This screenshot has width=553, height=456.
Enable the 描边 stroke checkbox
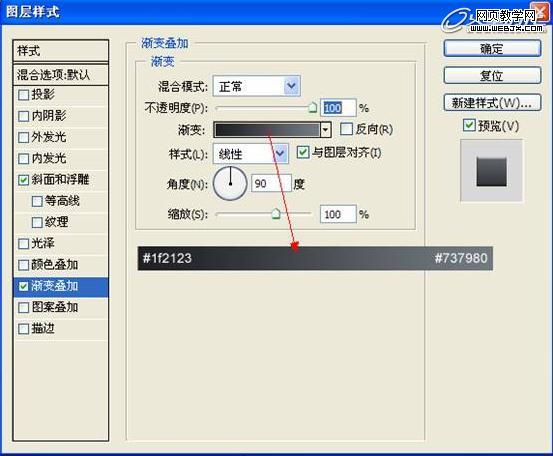(23, 329)
